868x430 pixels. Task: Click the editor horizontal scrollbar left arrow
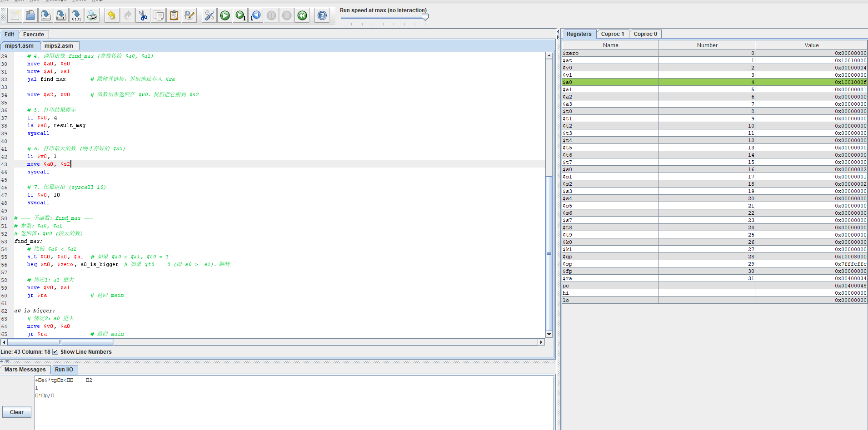(x=4, y=342)
